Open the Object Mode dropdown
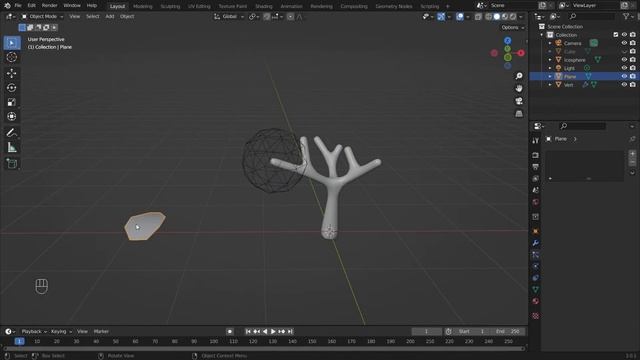This screenshot has width=640, height=360. point(42,17)
